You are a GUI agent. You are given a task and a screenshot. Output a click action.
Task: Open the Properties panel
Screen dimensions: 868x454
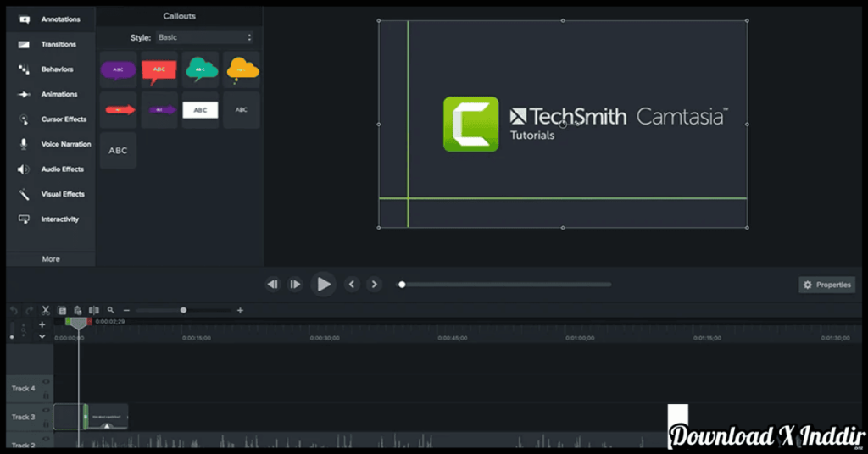[x=827, y=285]
